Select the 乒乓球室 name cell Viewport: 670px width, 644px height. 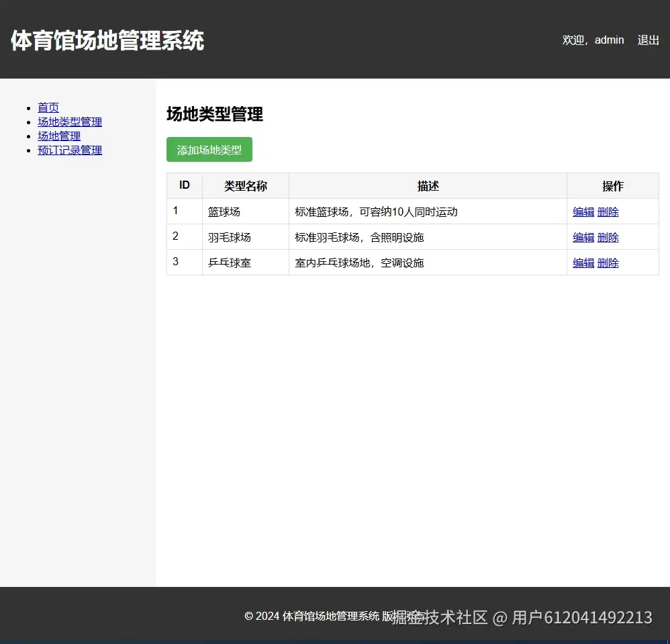tap(246, 263)
